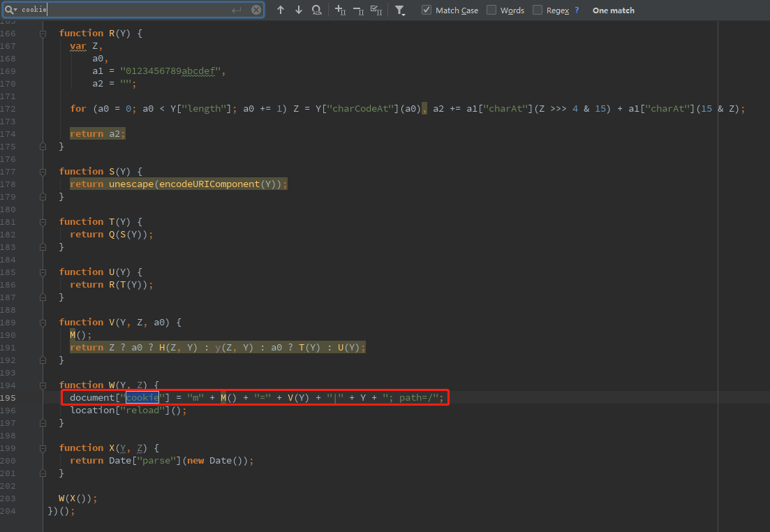Unselect occurrence icon in search bar
The image size is (770, 532).
click(358, 10)
